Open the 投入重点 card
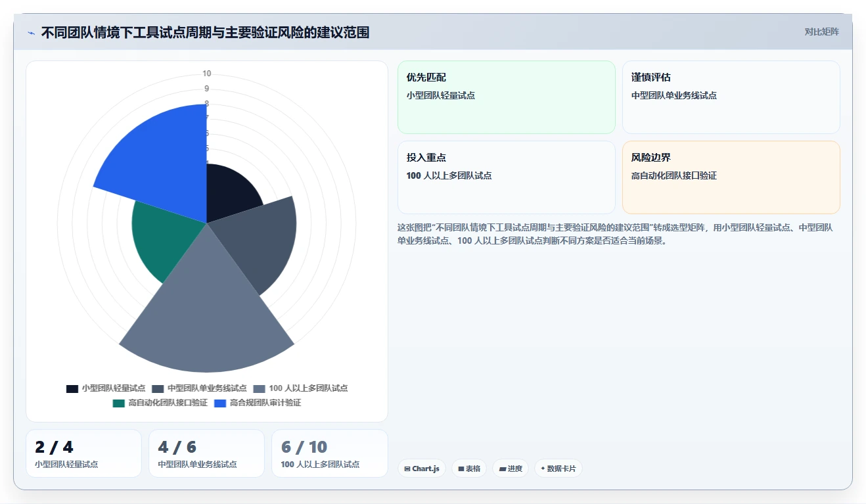 point(507,177)
